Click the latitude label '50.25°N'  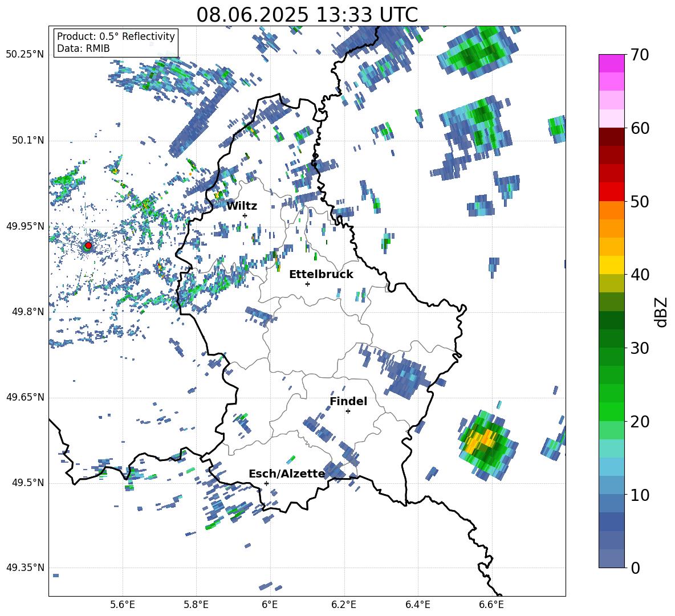click(x=25, y=55)
